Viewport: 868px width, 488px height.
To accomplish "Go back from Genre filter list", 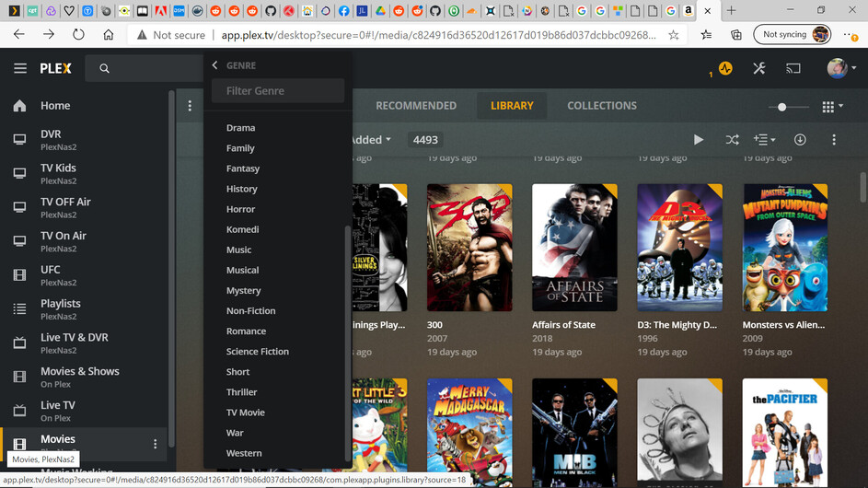I will pos(214,65).
